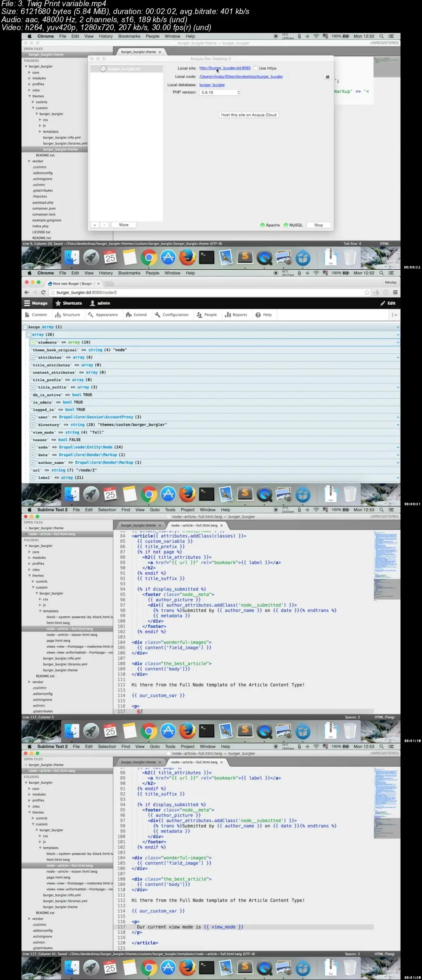The height and width of the screenshot is (980, 422).
Task: Click Chrome's back arrow button
Action: tap(27, 292)
